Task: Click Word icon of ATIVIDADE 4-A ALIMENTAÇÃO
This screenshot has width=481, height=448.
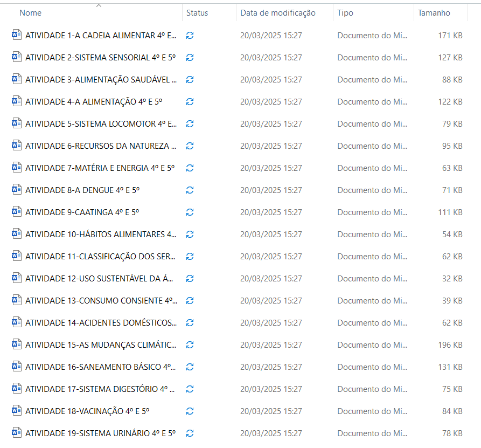Action: coord(17,101)
